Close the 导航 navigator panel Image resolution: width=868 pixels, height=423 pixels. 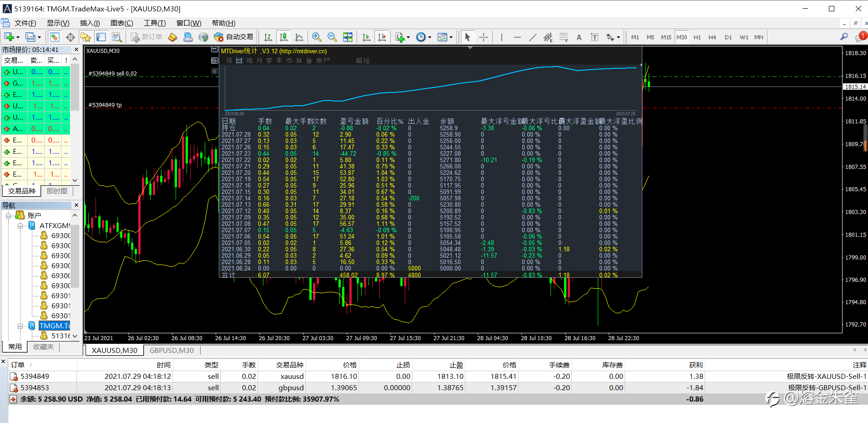76,205
